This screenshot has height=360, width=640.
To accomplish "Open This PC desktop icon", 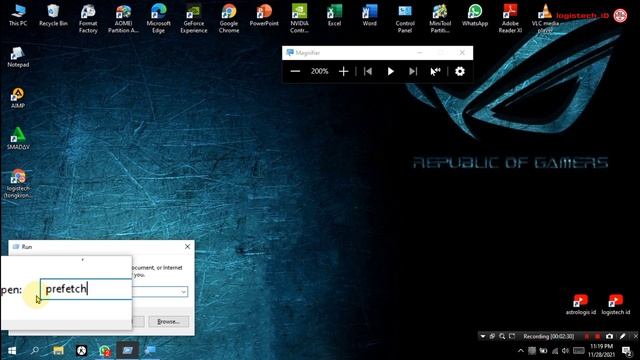I will pos(18,15).
